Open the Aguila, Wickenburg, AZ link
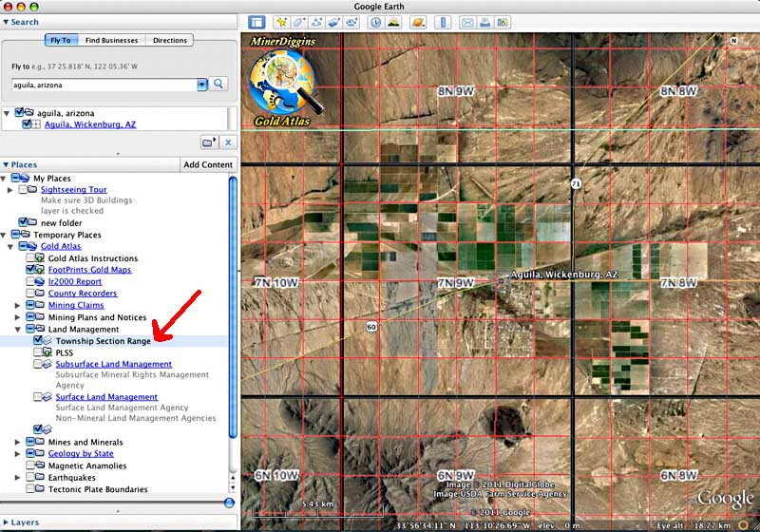The image size is (760, 532). click(x=90, y=124)
